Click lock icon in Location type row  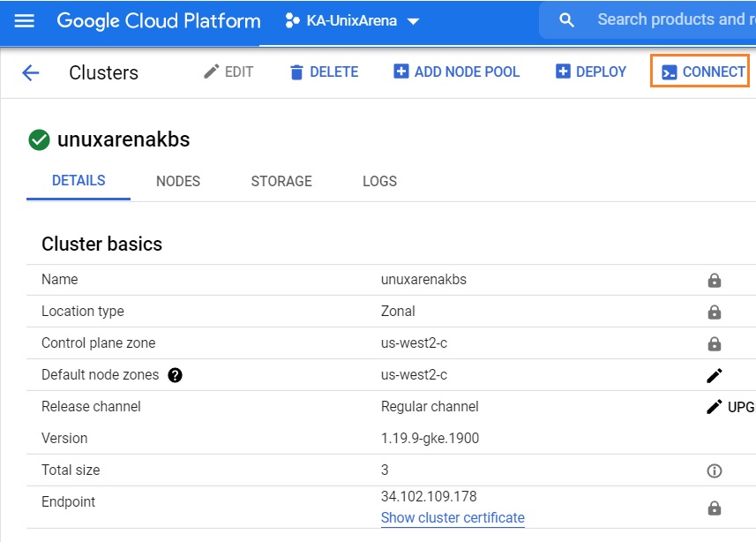714,312
